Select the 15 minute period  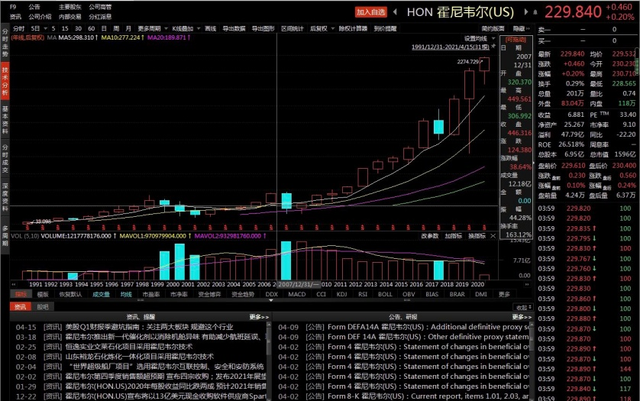65,29
